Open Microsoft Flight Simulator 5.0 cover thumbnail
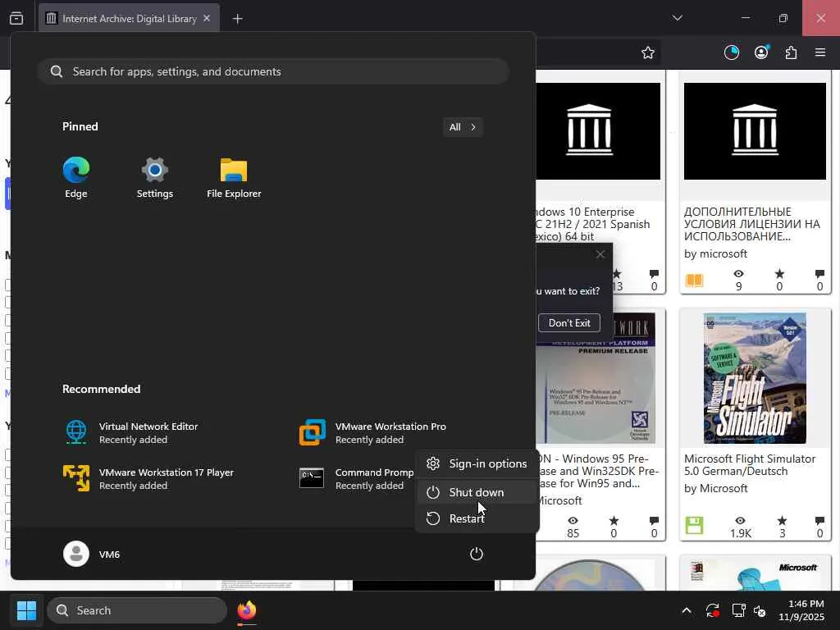Screen dimensions: 840x630 pos(755,378)
